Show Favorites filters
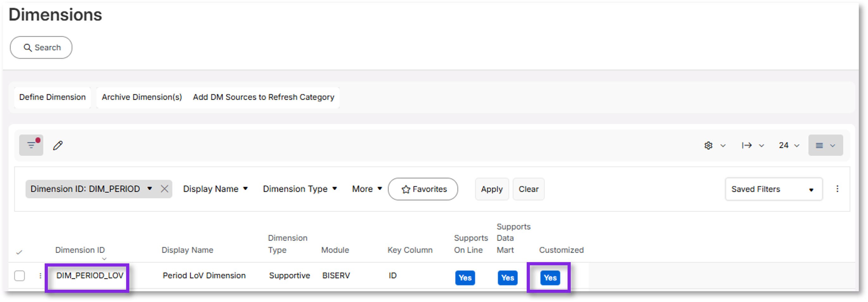This screenshot has width=868, height=302. point(423,189)
